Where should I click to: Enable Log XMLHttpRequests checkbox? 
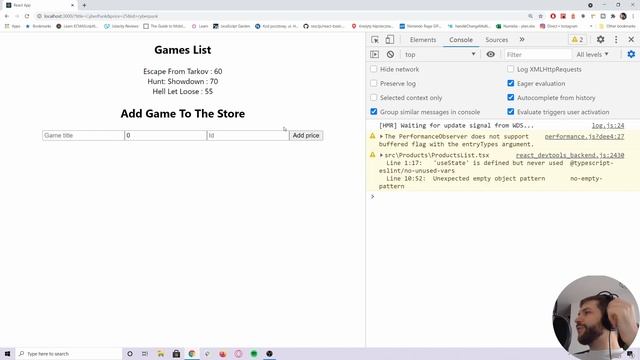(511, 69)
